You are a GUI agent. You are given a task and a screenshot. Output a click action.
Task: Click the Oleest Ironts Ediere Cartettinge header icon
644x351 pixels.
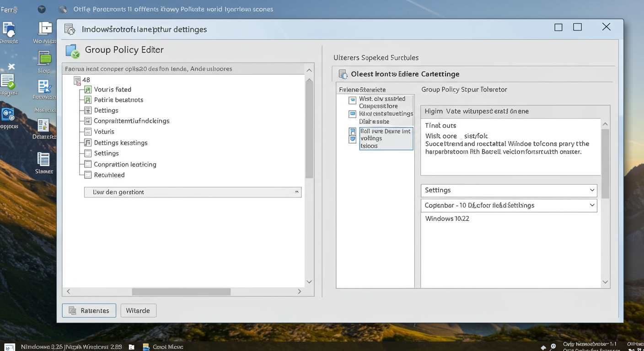pyautogui.click(x=343, y=74)
